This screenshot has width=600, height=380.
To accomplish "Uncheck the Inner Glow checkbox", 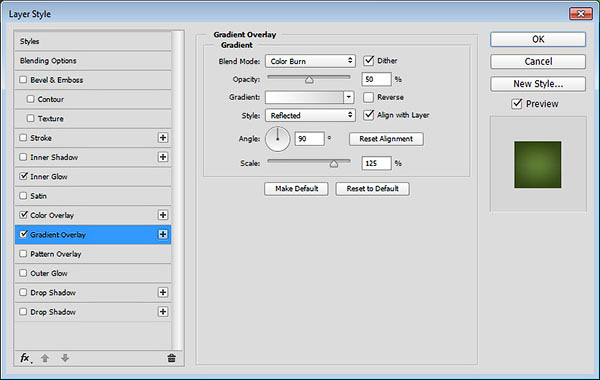I will pyautogui.click(x=23, y=176).
